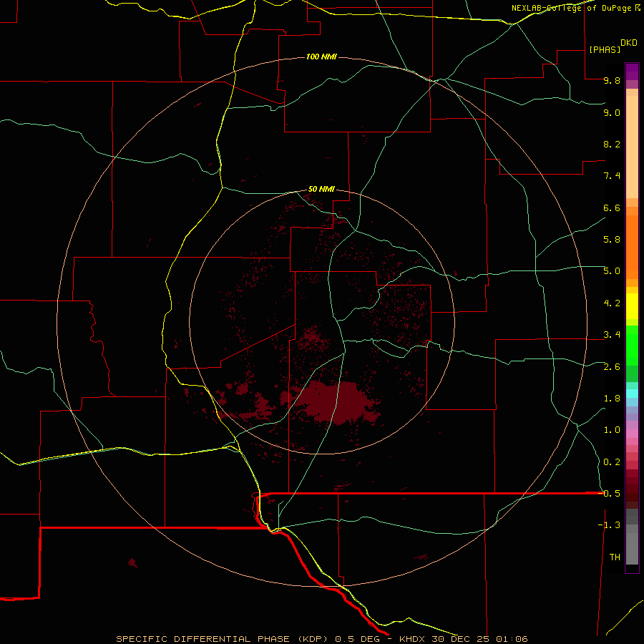Image resolution: width=644 pixels, height=644 pixels.
Task: Click the TH threshold legend label
Action: click(615, 557)
